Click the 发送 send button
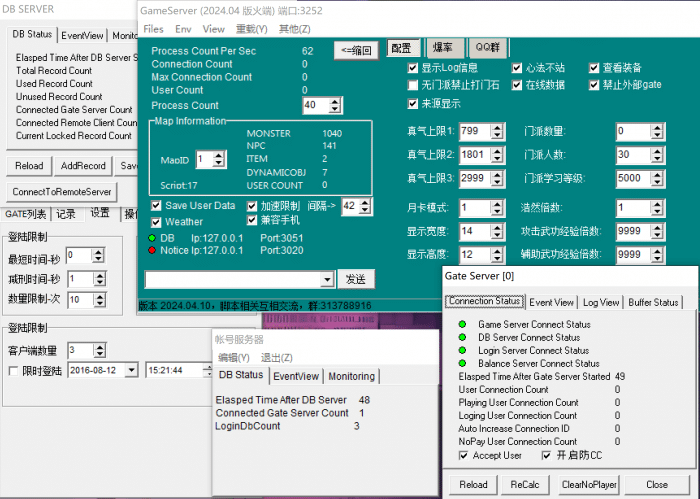This screenshot has height=499, width=700. click(355, 279)
